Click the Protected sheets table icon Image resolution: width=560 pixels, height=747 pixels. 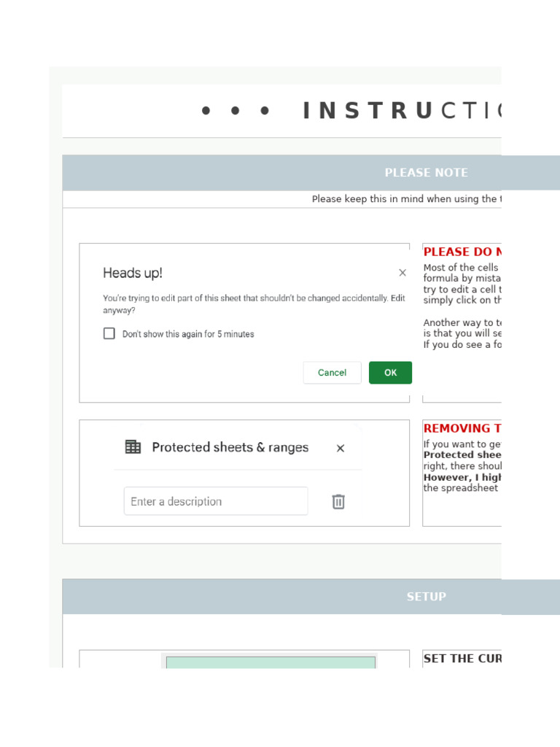tap(133, 447)
